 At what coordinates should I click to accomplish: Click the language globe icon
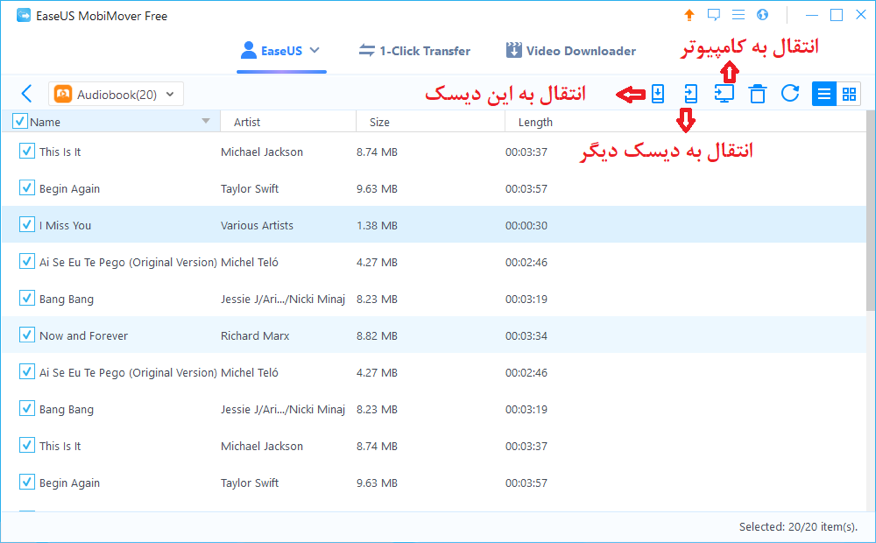point(763,15)
